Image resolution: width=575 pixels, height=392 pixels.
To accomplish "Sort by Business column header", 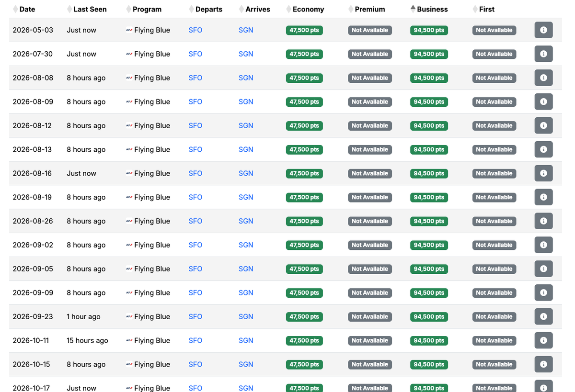I will pyautogui.click(x=432, y=9).
